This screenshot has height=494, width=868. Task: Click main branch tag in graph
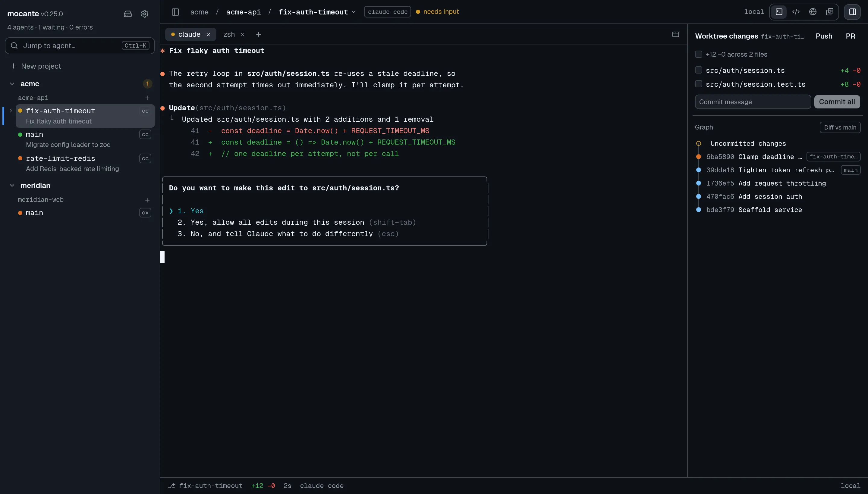tap(850, 170)
